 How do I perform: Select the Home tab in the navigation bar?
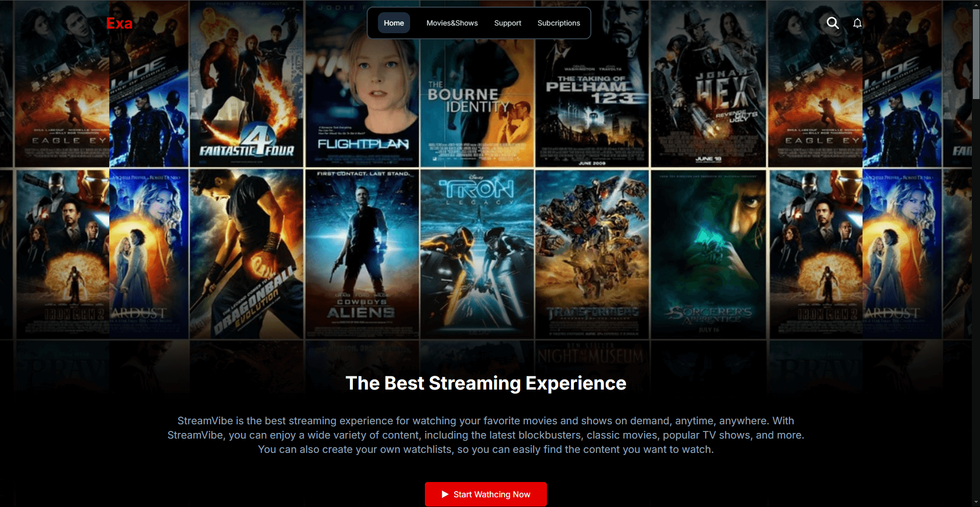[x=393, y=23]
